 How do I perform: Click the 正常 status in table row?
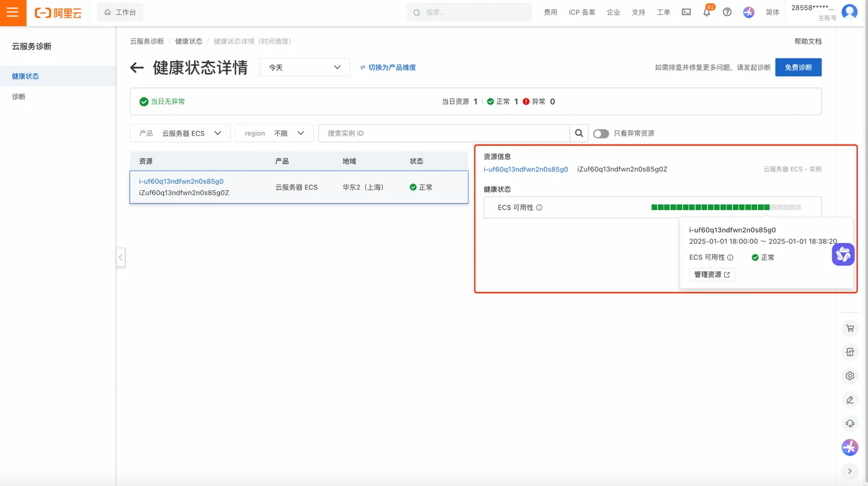point(421,187)
